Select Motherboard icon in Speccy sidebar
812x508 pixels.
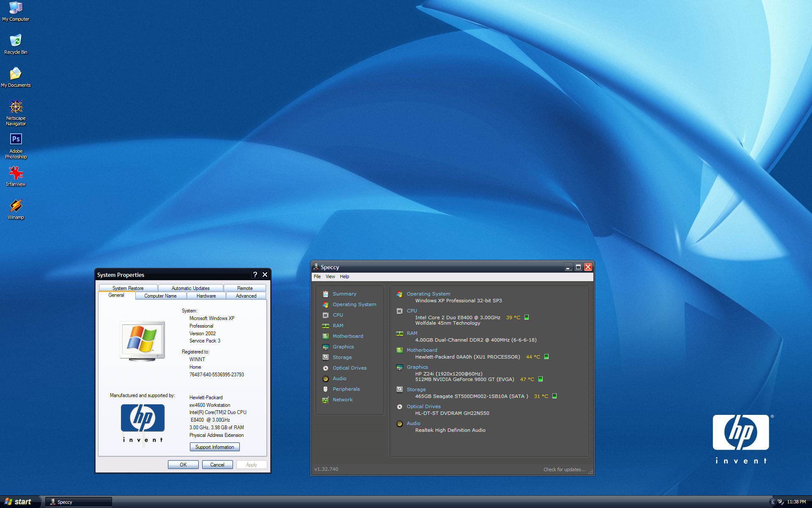tap(326, 336)
